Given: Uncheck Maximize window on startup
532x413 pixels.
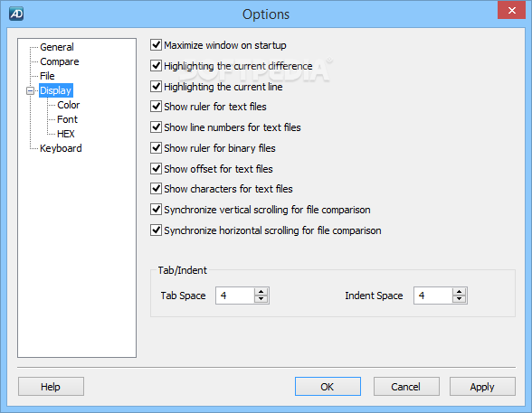Looking at the screenshot, I should pyautogui.click(x=156, y=44).
